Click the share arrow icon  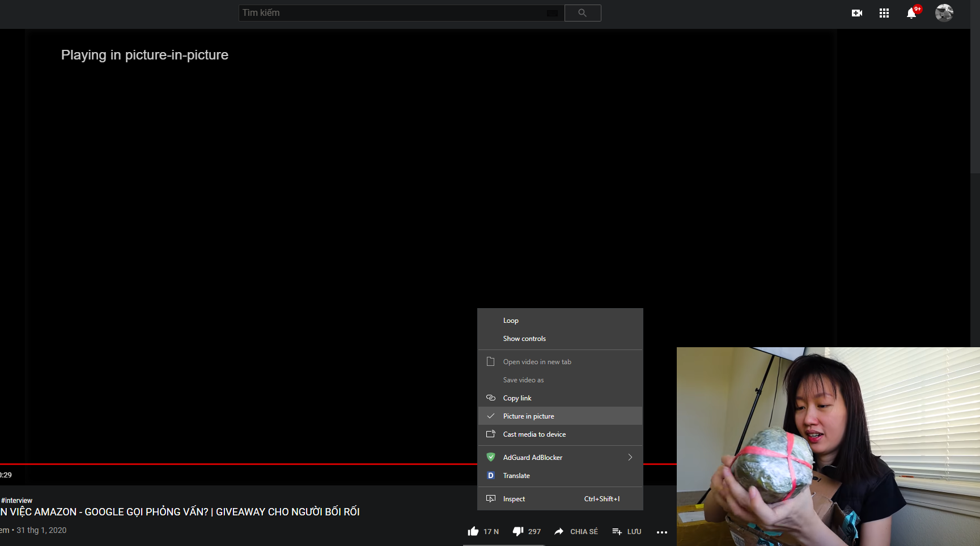(559, 531)
